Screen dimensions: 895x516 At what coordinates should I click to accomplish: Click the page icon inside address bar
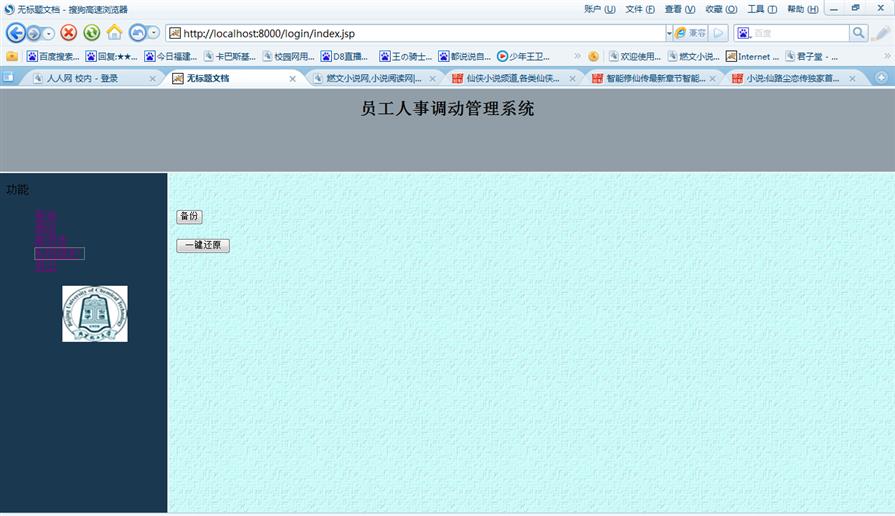(175, 33)
